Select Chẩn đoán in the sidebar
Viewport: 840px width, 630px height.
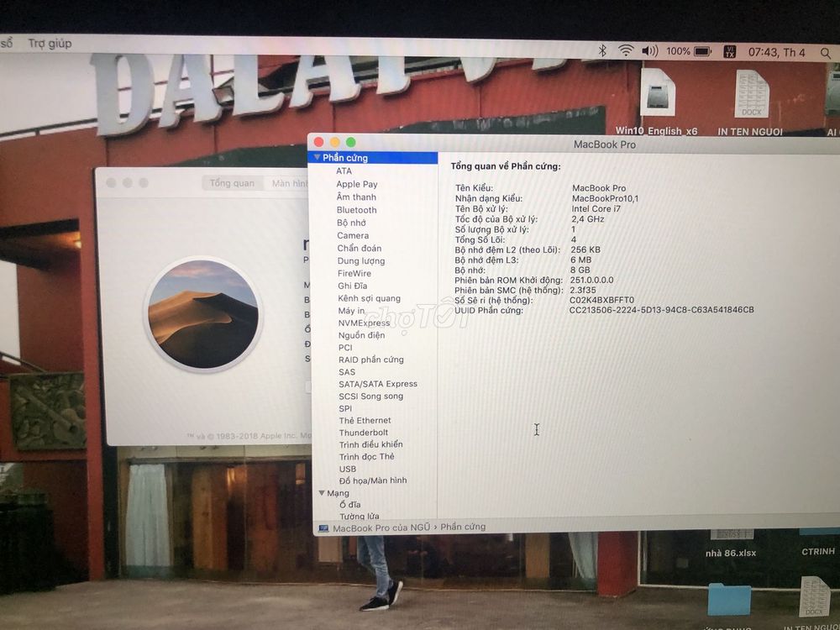click(x=360, y=248)
